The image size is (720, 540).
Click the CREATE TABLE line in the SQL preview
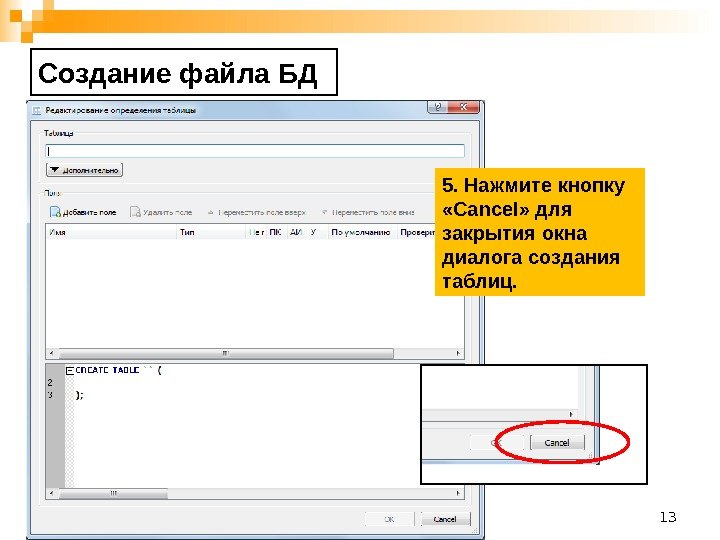(x=118, y=370)
